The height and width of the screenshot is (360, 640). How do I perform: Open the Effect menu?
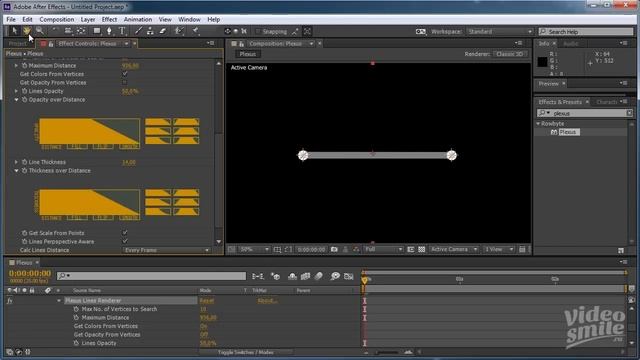coord(109,19)
